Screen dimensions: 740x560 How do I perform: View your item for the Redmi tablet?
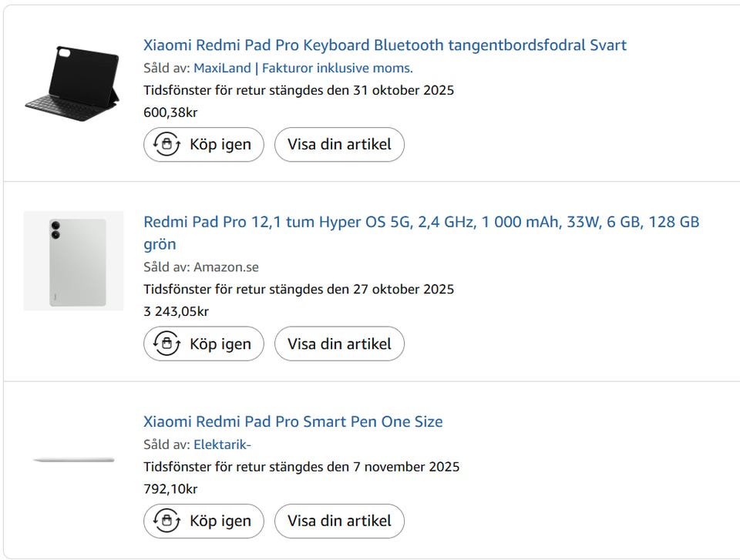(339, 344)
